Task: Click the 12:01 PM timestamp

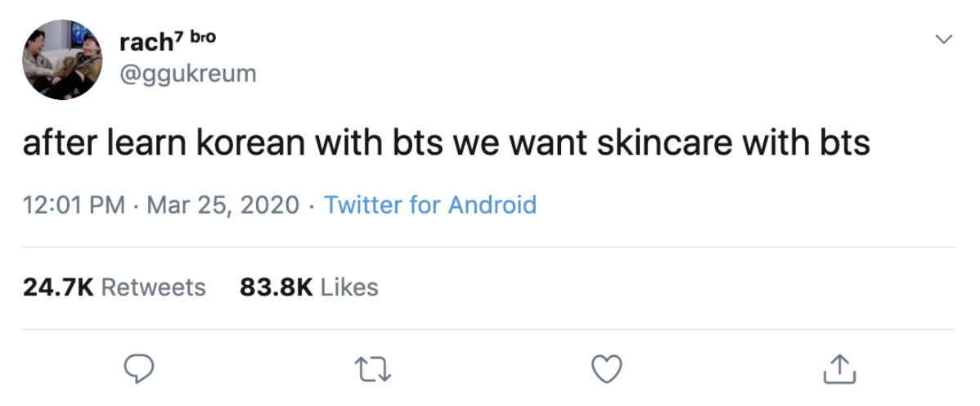Action: coord(73,204)
